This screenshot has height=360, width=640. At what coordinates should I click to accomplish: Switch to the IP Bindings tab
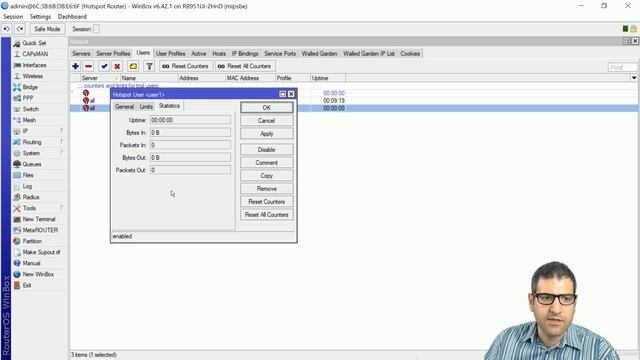(245, 53)
